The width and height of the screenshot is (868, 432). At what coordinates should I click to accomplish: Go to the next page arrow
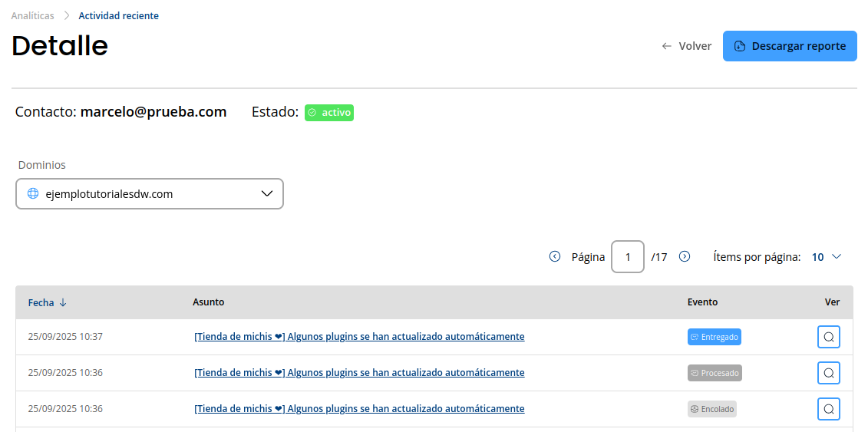(685, 257)
